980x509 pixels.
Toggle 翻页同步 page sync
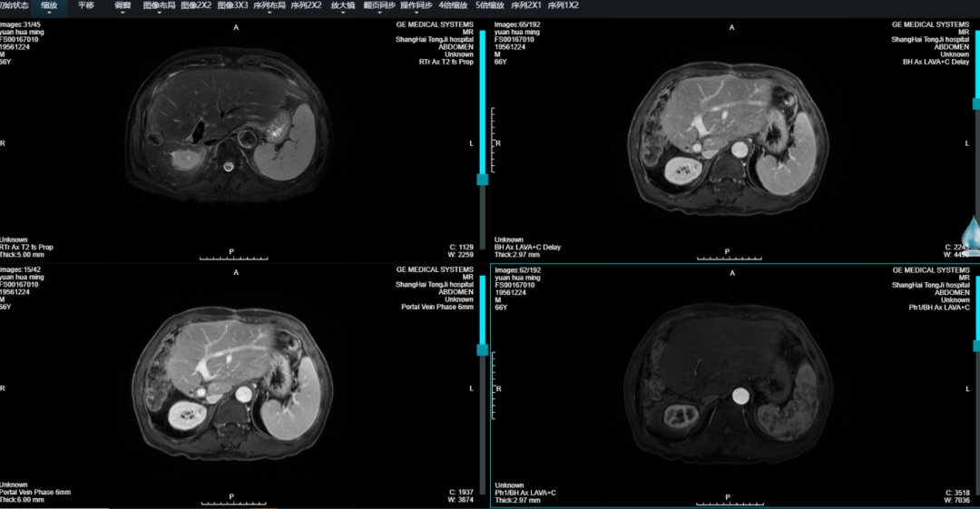pyautogui.click(x=379, y=5)
